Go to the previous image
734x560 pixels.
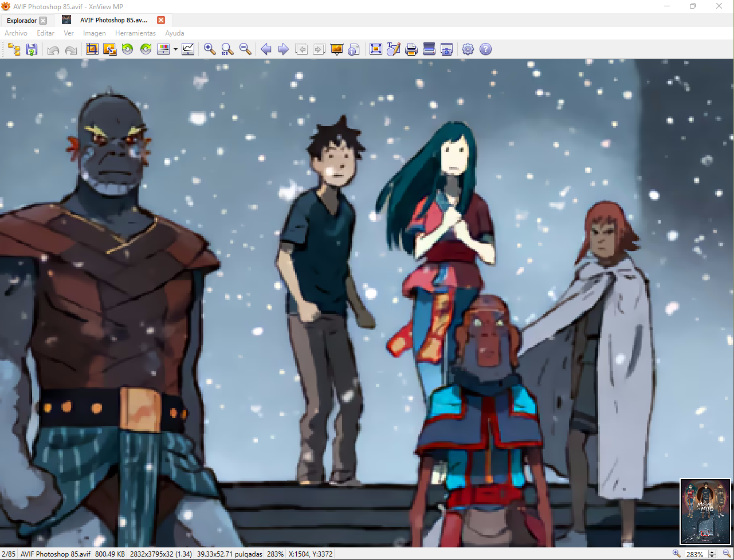point(266,49)
